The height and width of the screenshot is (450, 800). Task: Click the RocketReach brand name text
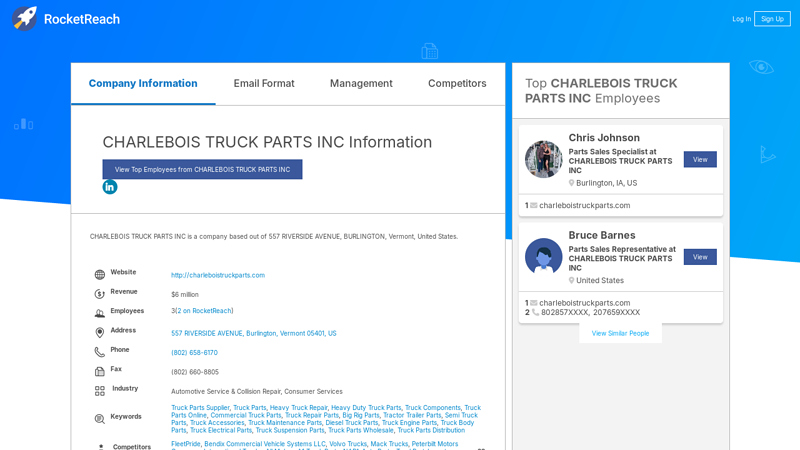pyautogui.click(x=82, y=19)
